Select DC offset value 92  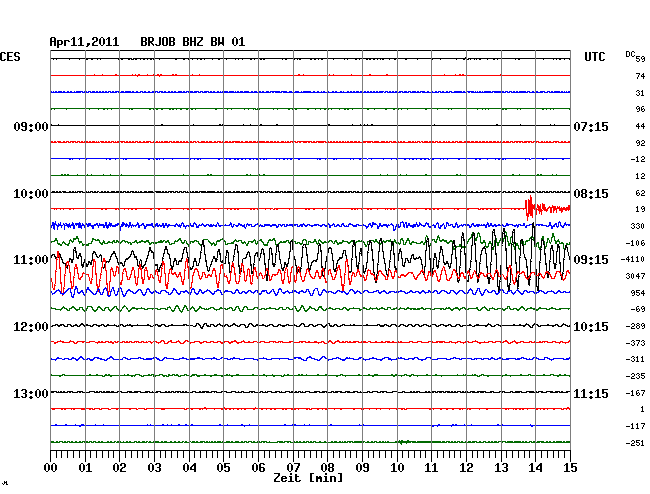640,143
